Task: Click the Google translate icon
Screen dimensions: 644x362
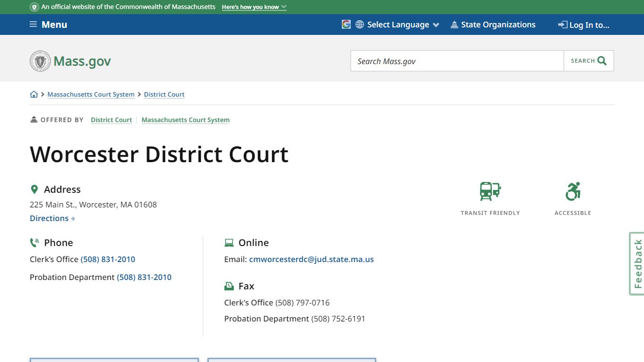Action: pyautogui.click(x=346, y=25)
